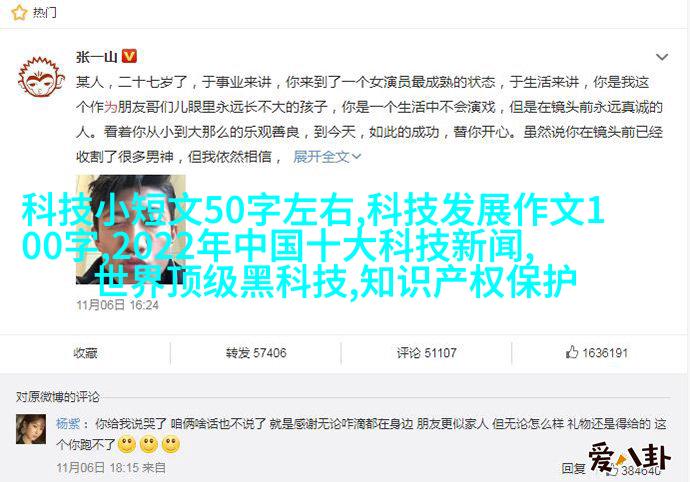Screen dimensions: 690x482
Task: Open 转发 57406 repost option
Action: (256, 353)
